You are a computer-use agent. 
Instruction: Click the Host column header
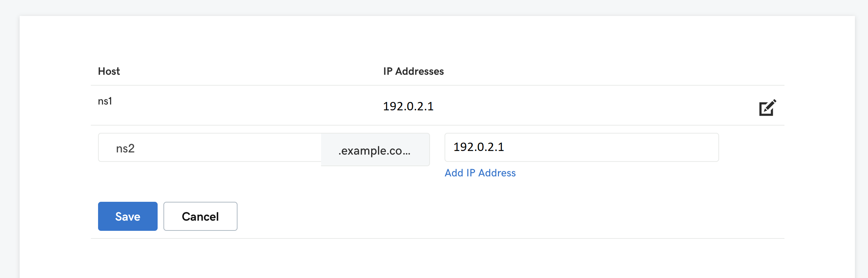pyautogui.click(x=109, y=71)
